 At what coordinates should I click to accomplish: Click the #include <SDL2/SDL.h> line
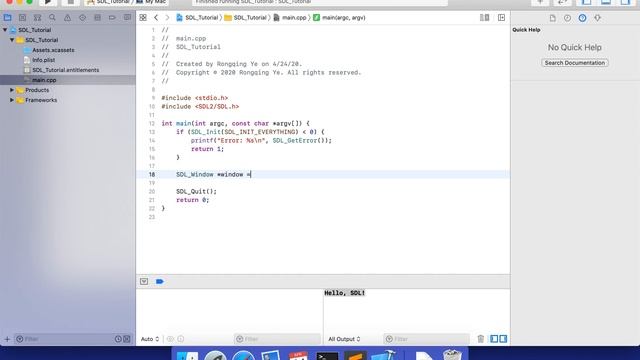click(x=200, y=106)
